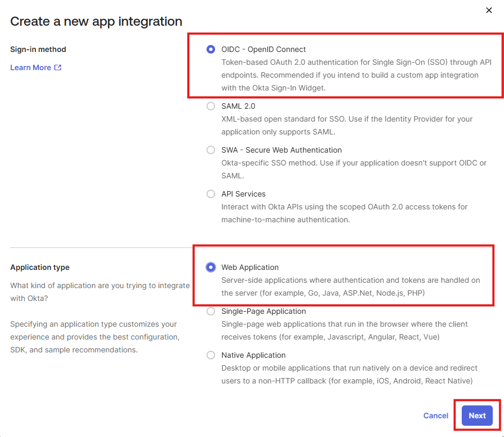Select the OIDC - OpenID Connect radio button
Image resolution: width=504 pixels, height=437 pixels.
pos(211,49)
